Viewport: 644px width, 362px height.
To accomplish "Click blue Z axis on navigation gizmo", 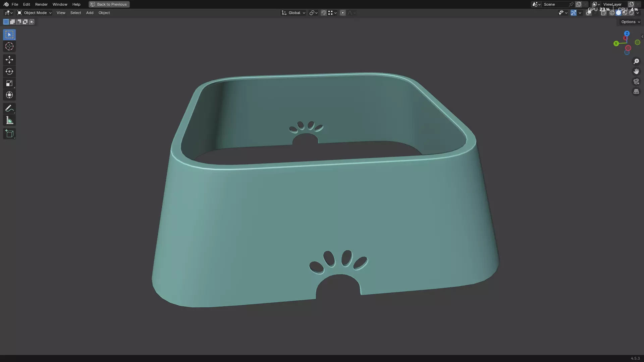I will click(x=627, y=34).
